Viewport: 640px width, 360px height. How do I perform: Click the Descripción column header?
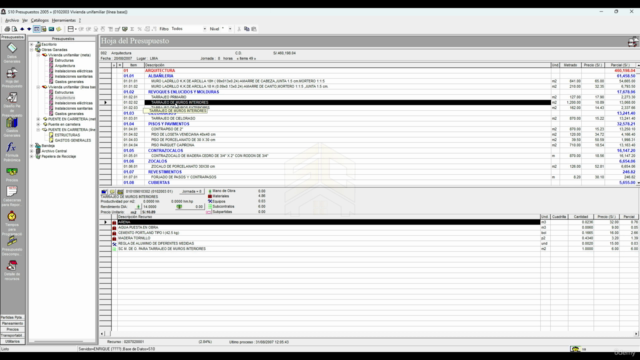tap(347, 65)
